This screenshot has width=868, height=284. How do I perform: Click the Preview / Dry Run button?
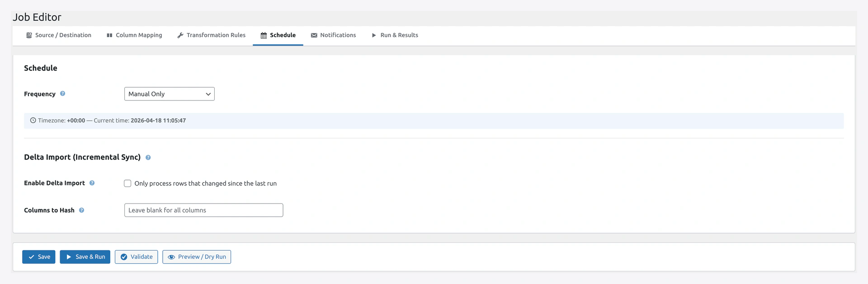197,257
